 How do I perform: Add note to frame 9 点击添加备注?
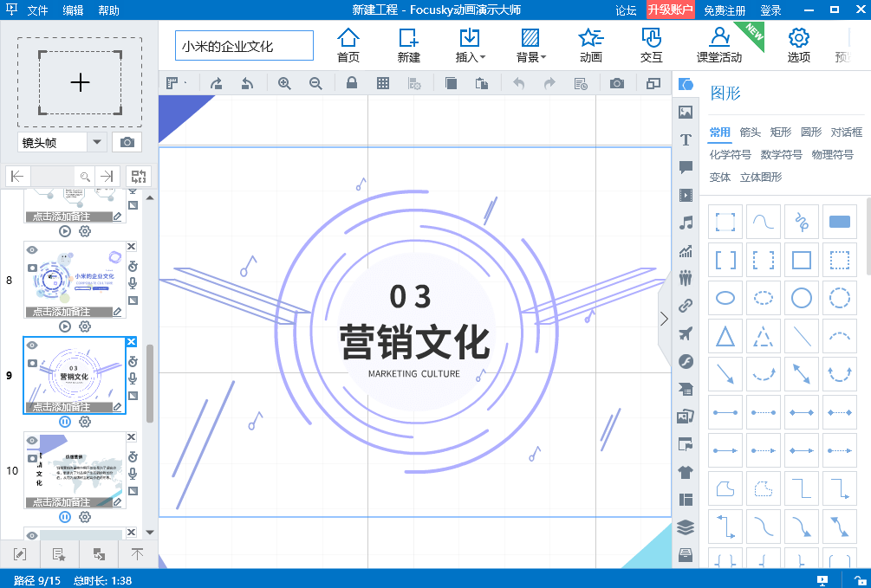(68, 407)
